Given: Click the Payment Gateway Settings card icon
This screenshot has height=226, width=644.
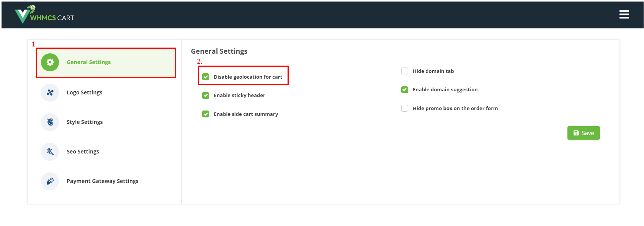Looking at the screenshot, I should point(50,181).
